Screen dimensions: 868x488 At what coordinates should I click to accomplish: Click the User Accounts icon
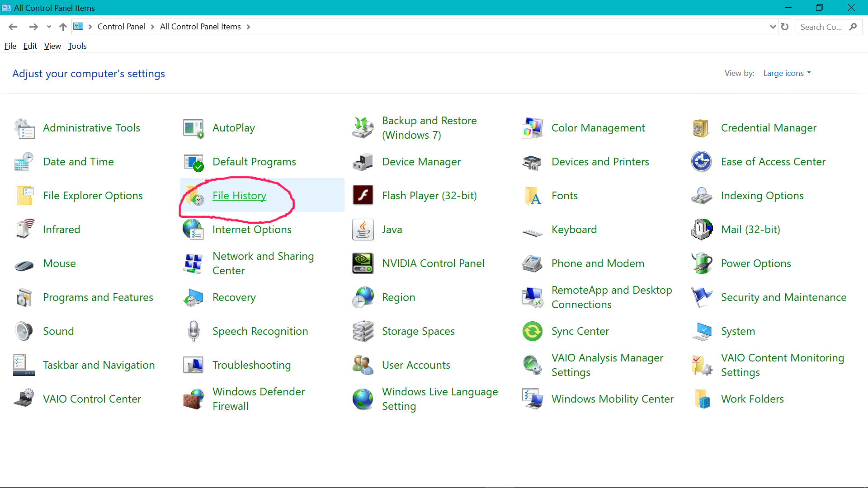pos(363,365)
